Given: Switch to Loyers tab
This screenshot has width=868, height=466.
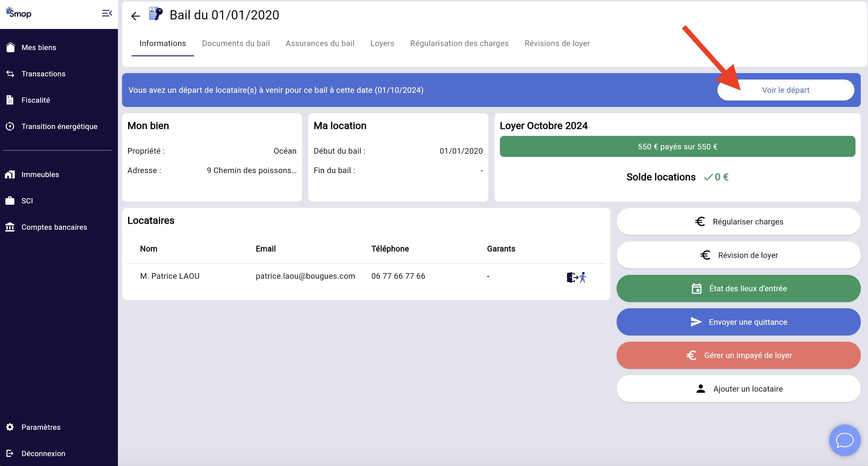Looking at the screenshot, I should tap(382, 43).
